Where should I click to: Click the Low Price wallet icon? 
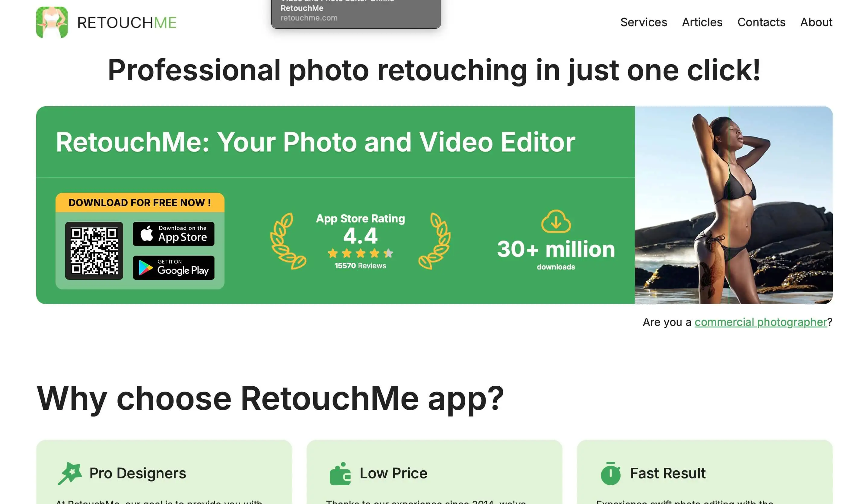tap(340, 473)
